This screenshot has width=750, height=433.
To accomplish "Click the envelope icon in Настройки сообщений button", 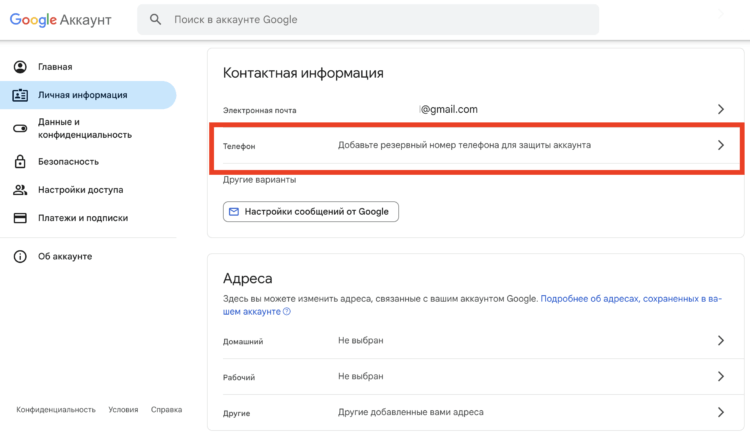I will point(234,211).
